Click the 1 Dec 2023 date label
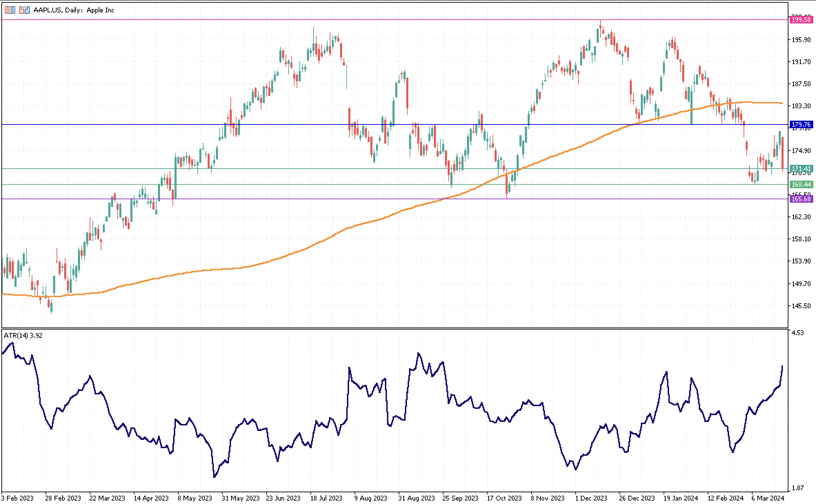816x504 pixels. tap(591, 498)
